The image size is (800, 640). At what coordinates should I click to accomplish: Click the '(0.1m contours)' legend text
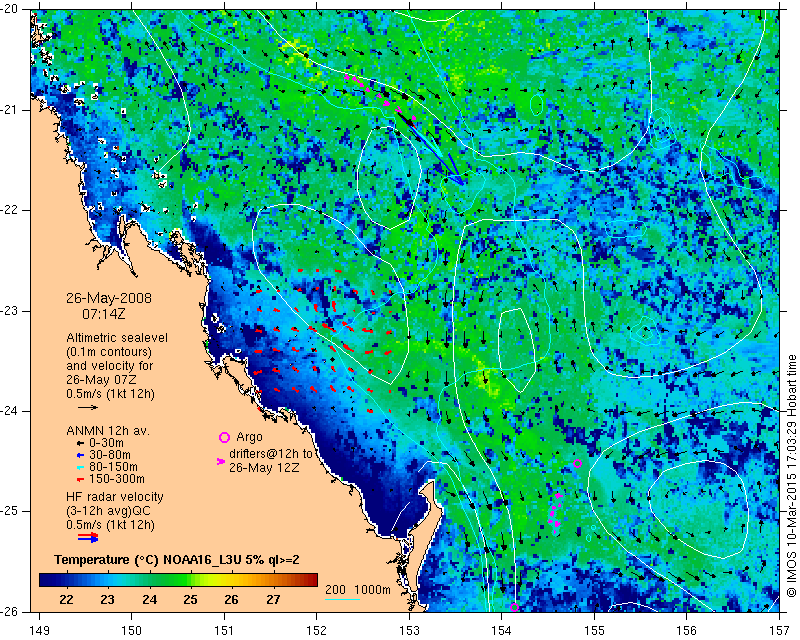point(109,352)
